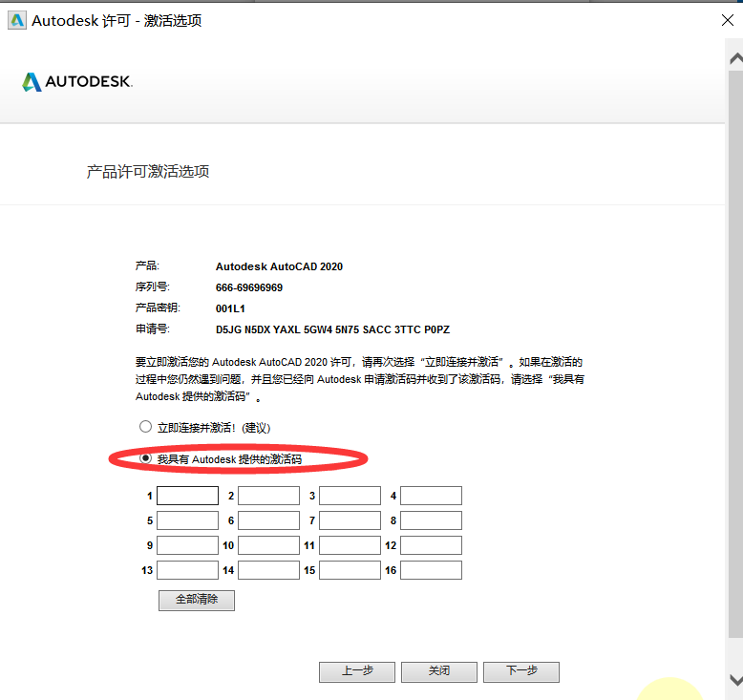Click activation code field 4
743x700 pixels.
pyautogui.click(x=431, y=496)
